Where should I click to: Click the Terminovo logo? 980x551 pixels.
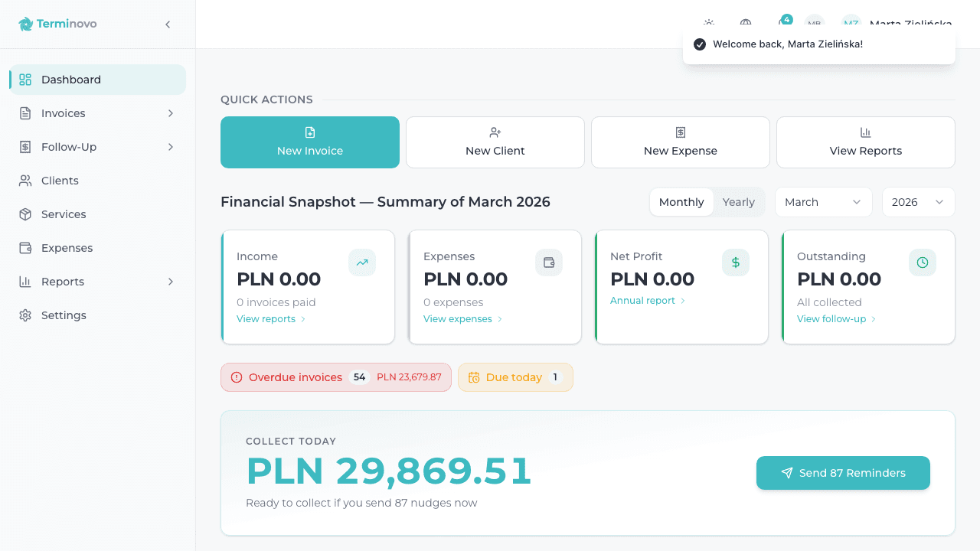tap(57, 24)
